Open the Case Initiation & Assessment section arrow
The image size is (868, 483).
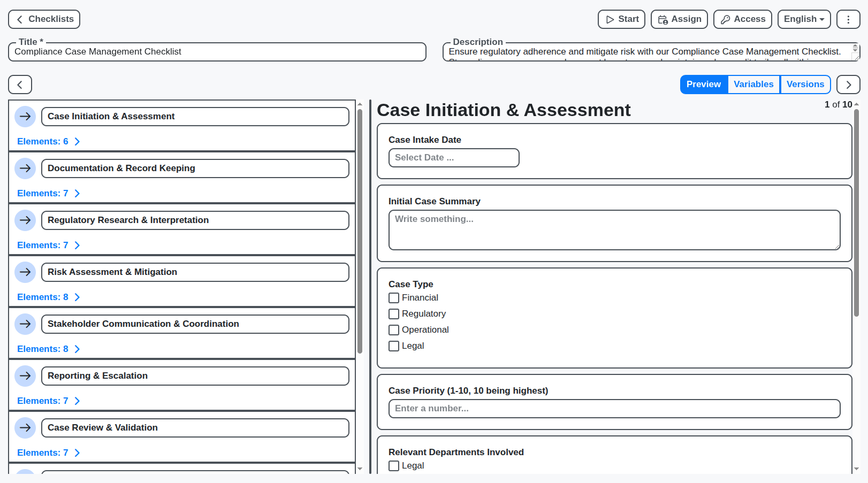(x=25, y=116)
